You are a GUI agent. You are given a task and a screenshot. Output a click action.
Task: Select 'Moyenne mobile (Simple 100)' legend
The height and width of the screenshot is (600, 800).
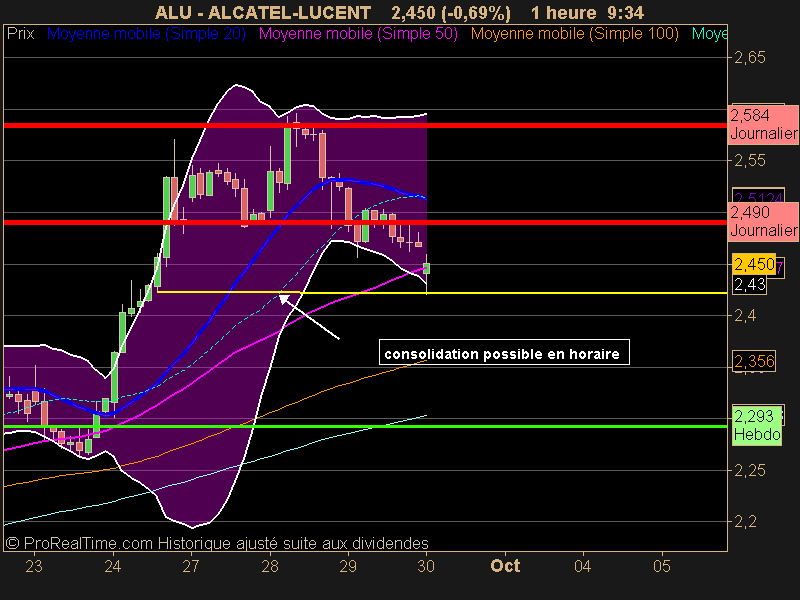tap(574, 34)
